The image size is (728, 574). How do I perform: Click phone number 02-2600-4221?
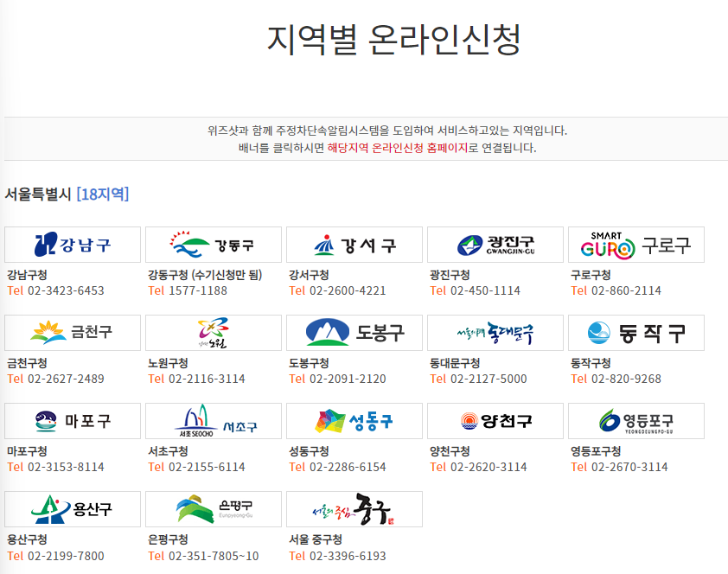(x=348, y=291)
